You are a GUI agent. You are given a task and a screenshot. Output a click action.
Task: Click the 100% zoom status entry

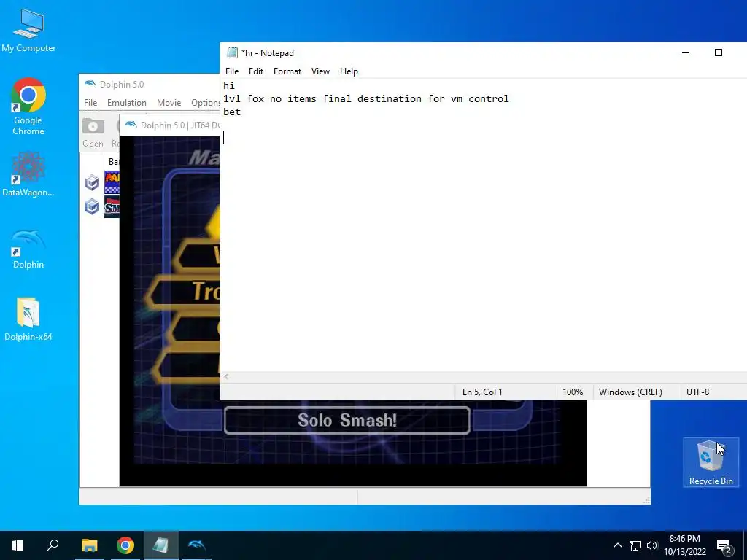573,392
